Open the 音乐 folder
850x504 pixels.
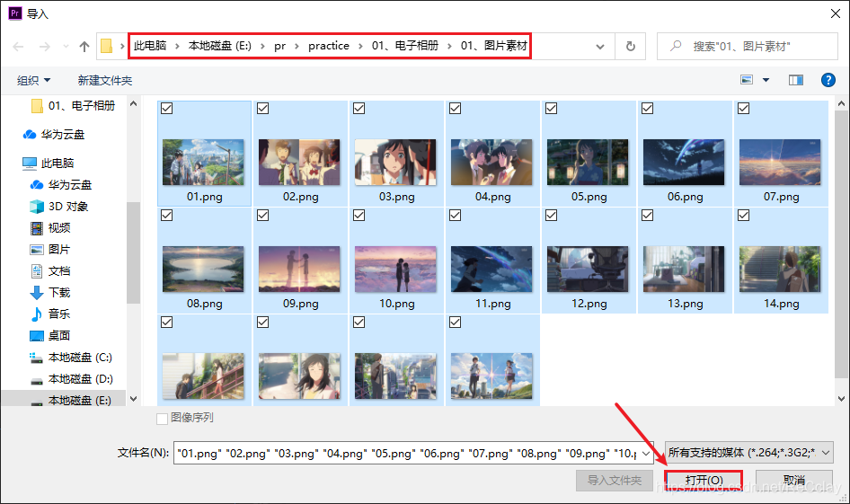tap(50, 314)
